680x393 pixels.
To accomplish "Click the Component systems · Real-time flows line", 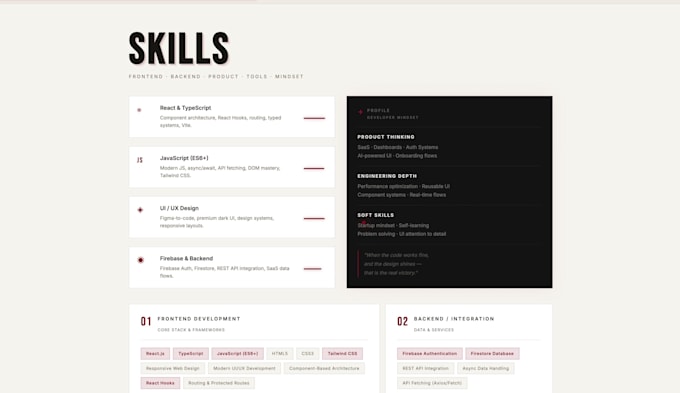I will point(402,195).
